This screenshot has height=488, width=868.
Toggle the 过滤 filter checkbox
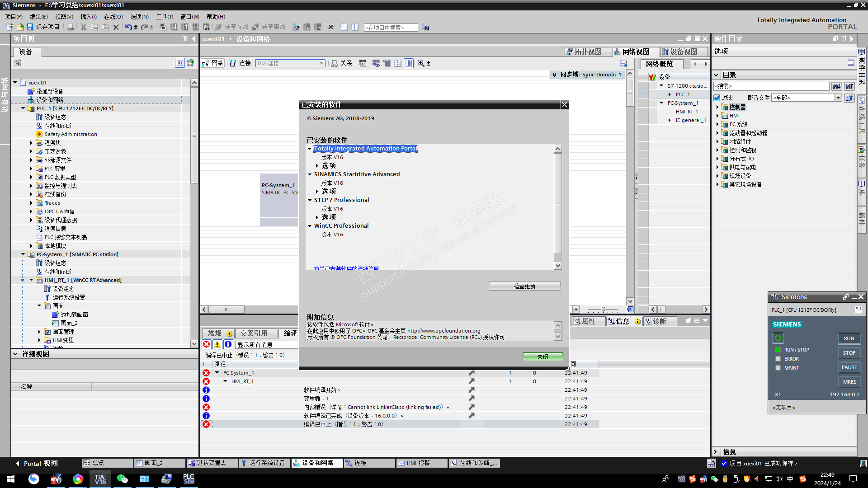pyautogui.click(x=717, y=98)
